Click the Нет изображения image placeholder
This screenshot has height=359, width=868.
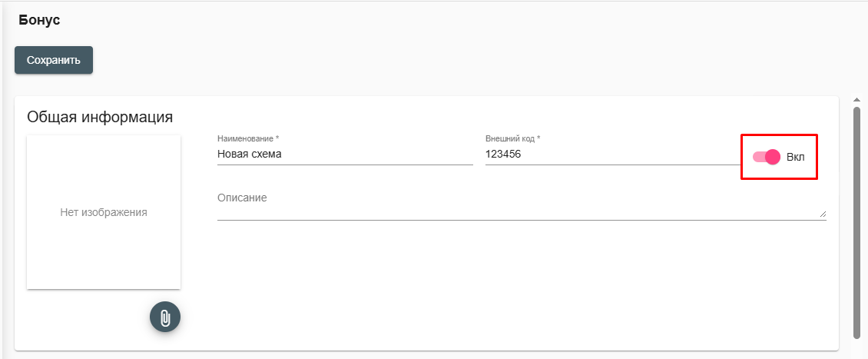(104, 211)
